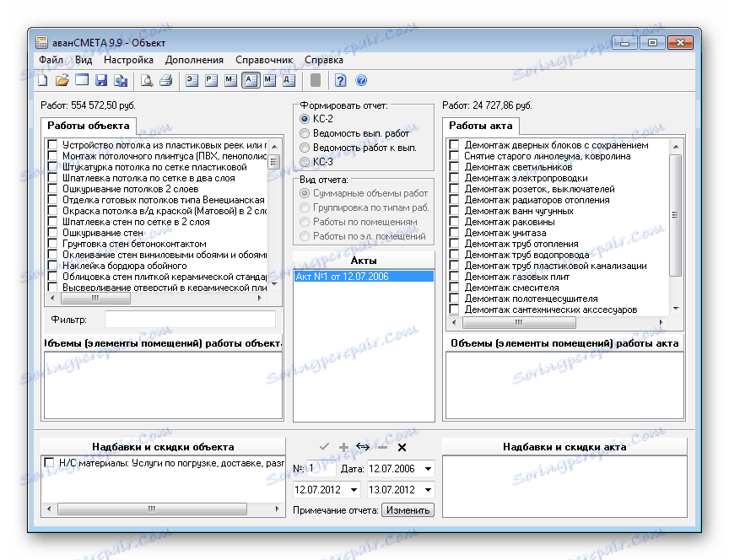Open the М view icon beside Р icon

click(231, 80)
